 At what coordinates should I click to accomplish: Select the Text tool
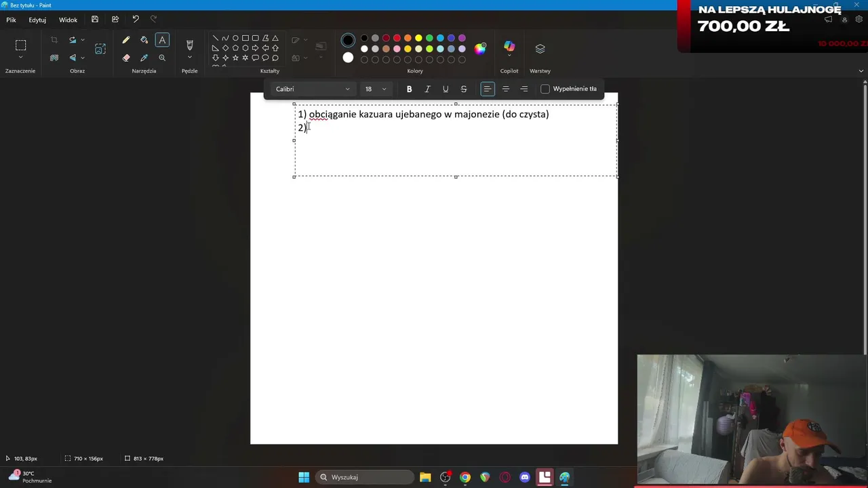[162, 41]
